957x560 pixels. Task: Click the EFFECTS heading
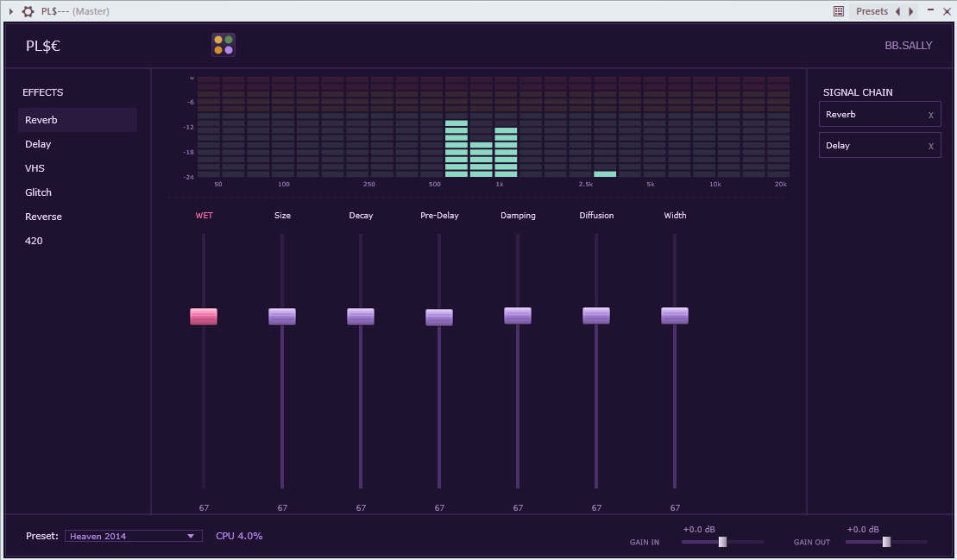43,92
